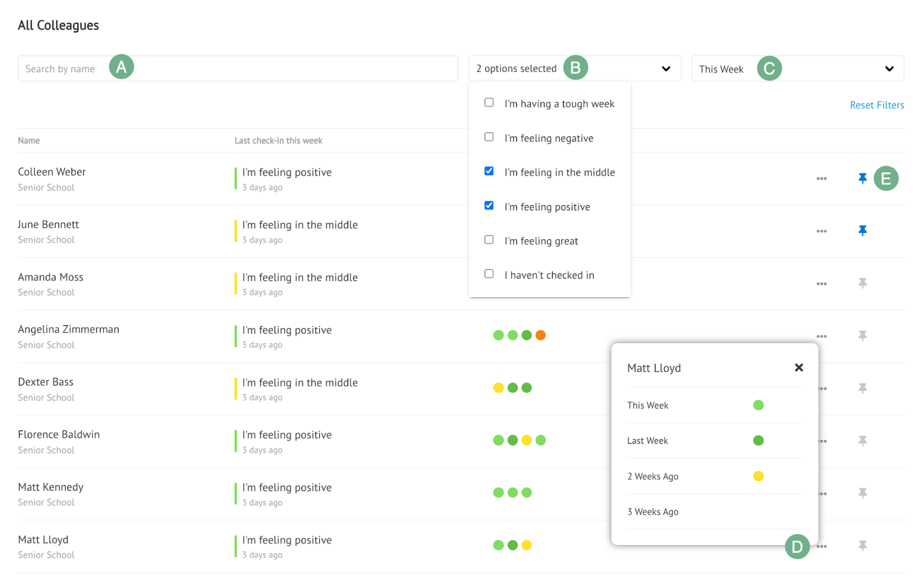The image size is (924, 582).
Task: Click Matt Kennedy's "I'm feeling positive" status
Action: point(287,488)
